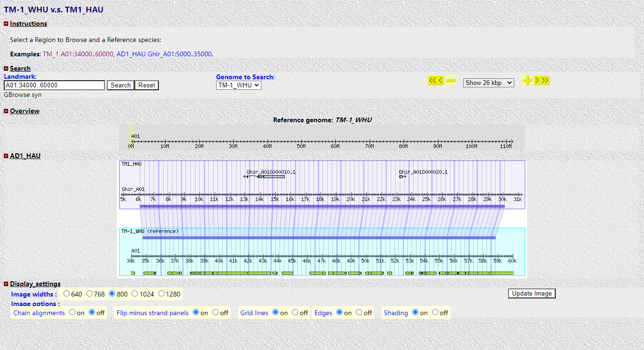Click the double-left scroll far left arrow
The image size is (644, 350).
[432, 81]
